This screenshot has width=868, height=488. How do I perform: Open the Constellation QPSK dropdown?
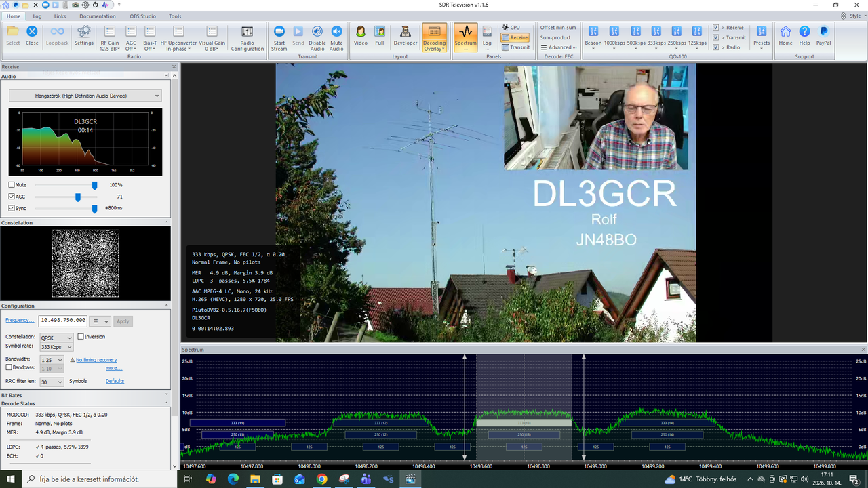pos(56,338)
